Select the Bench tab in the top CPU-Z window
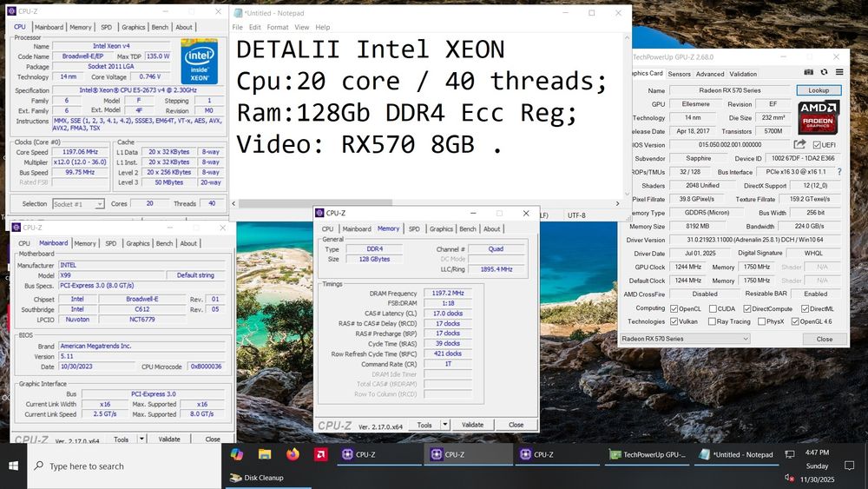This screenshot has height=489, width=868. pyautogui.click(x=160, y=27)
